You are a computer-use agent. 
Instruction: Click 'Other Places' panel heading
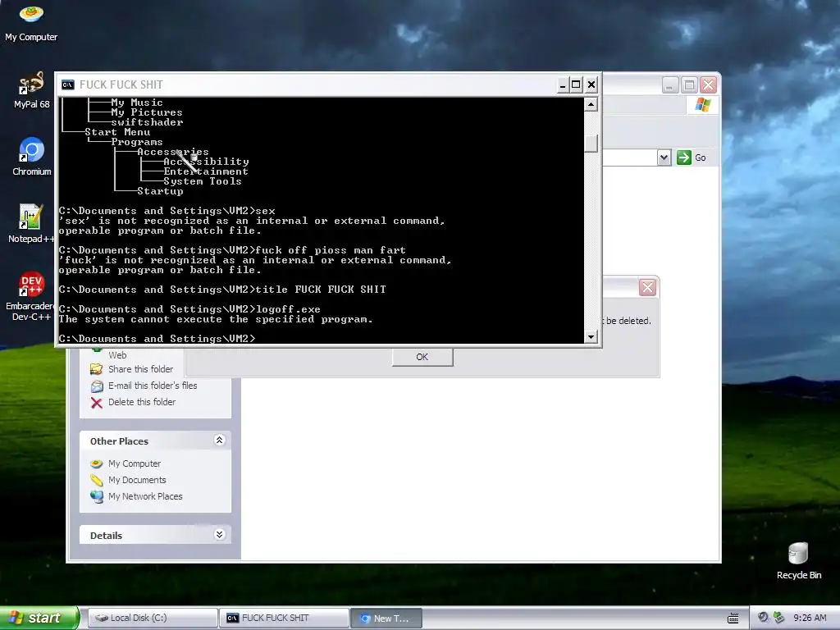point(119,441)
